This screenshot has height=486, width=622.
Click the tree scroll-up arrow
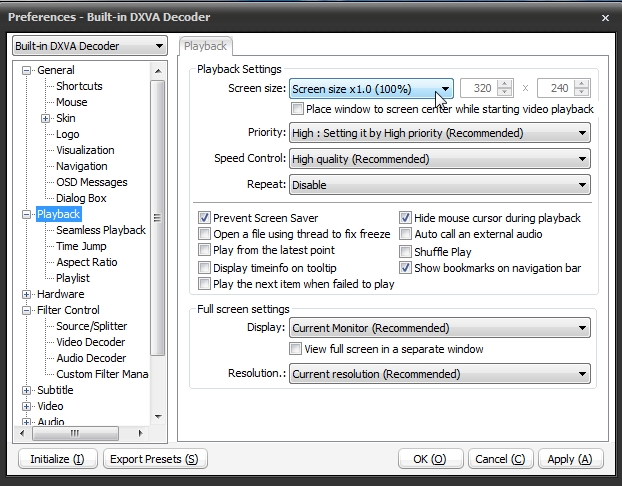pos(158,71)
